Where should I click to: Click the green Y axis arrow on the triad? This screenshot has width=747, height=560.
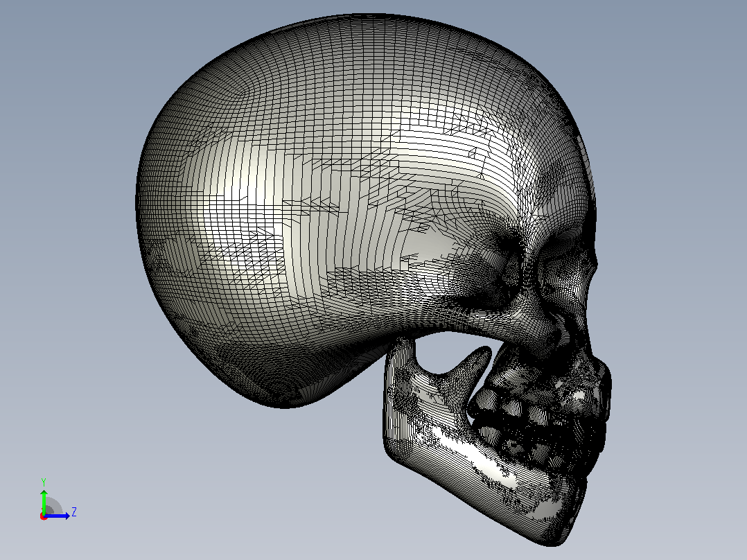(x=44, y=501)
